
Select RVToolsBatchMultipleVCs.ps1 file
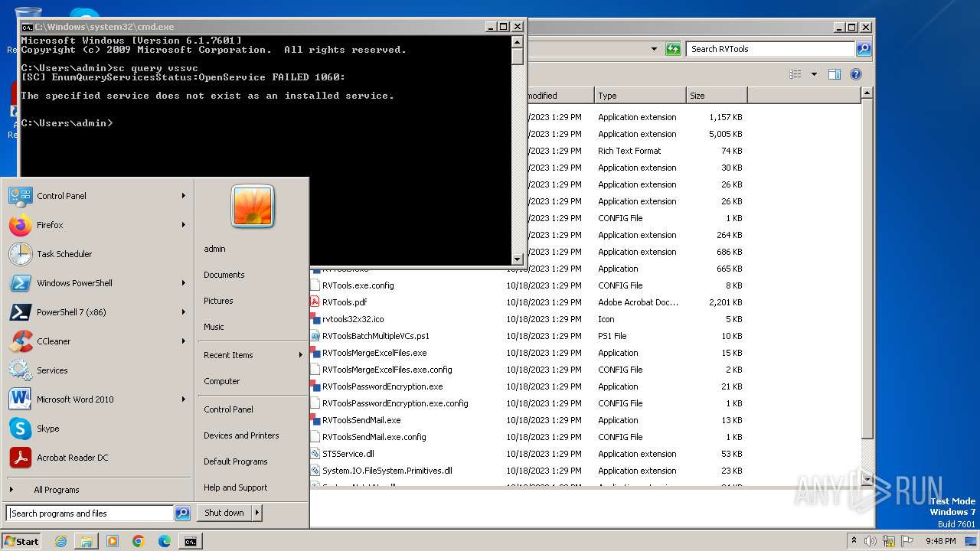370,336
